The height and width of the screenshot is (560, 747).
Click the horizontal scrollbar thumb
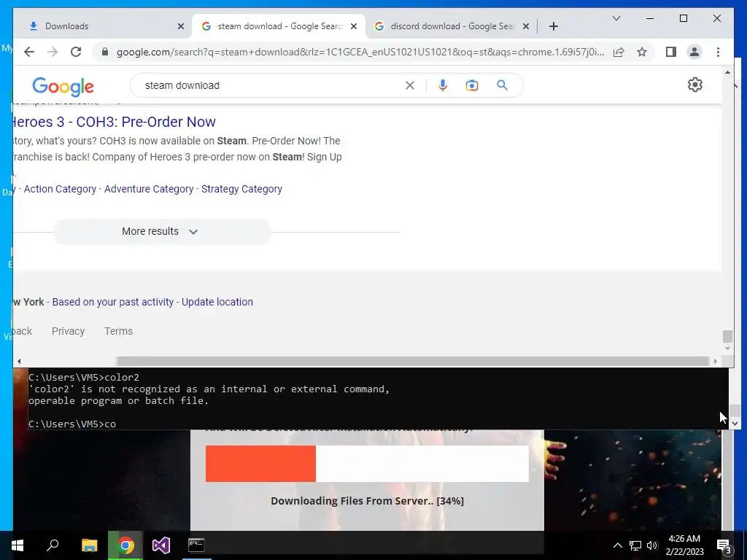pos(413,362)
